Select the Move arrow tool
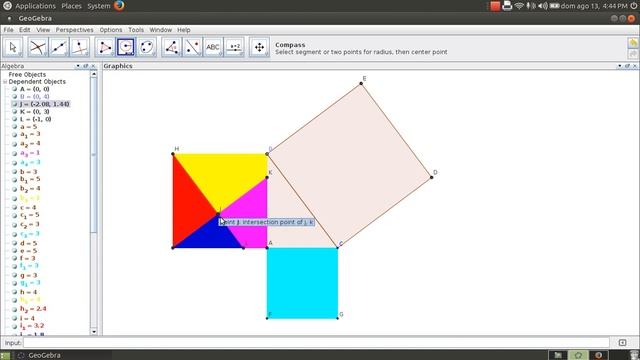 [13, 47]
